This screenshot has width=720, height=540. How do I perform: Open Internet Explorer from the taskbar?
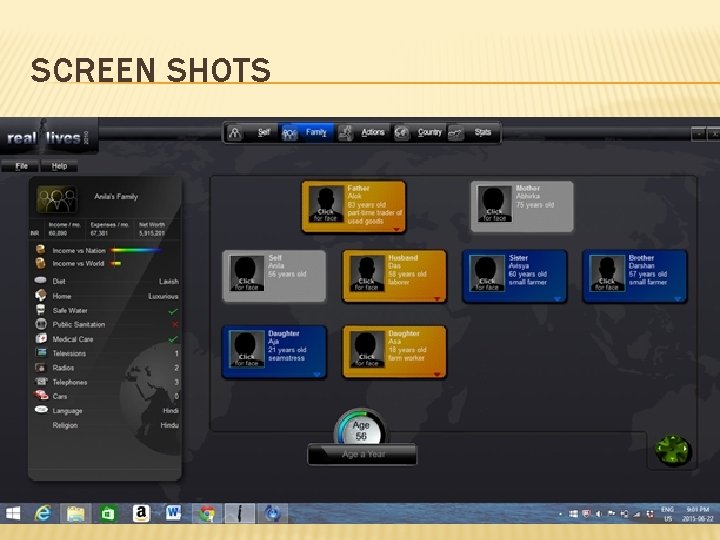[43, 513]
